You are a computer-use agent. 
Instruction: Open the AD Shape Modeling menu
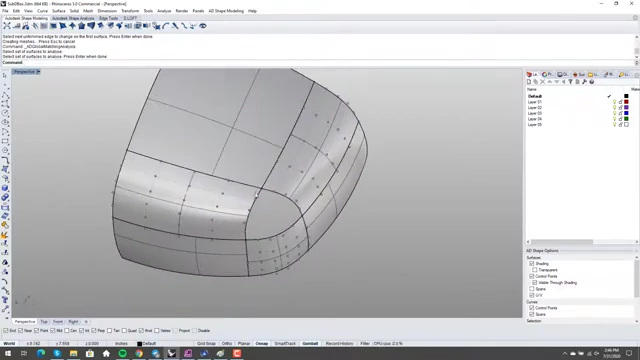pyautogui.click(x=226, y=11)
